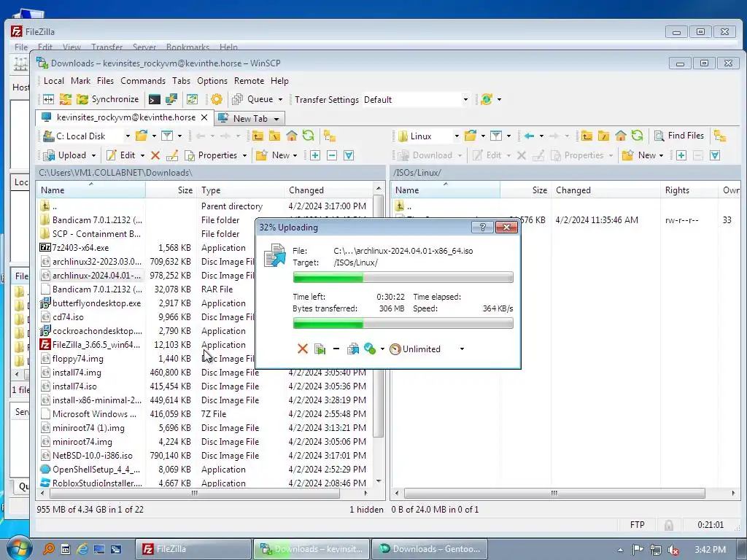Viewport: 747px width, 560px height.
Task: Click the local rename icon
Action: [x=172, y=155]
